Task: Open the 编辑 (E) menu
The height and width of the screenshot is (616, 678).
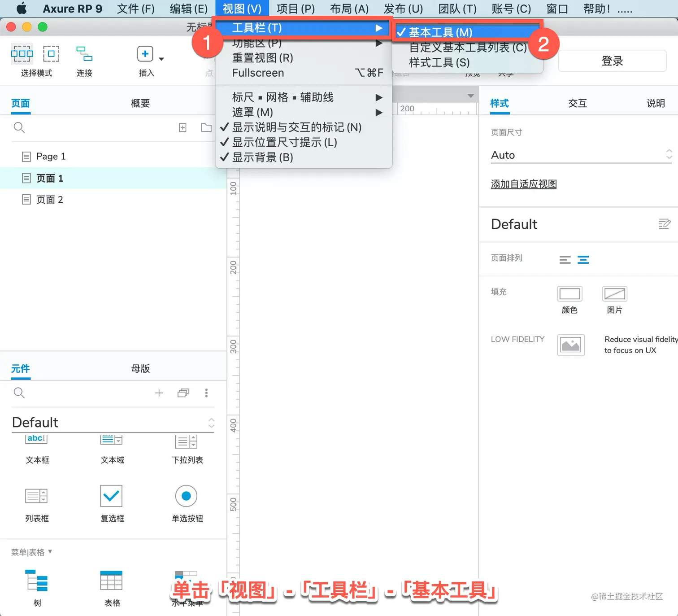Action: coord(189,9)
